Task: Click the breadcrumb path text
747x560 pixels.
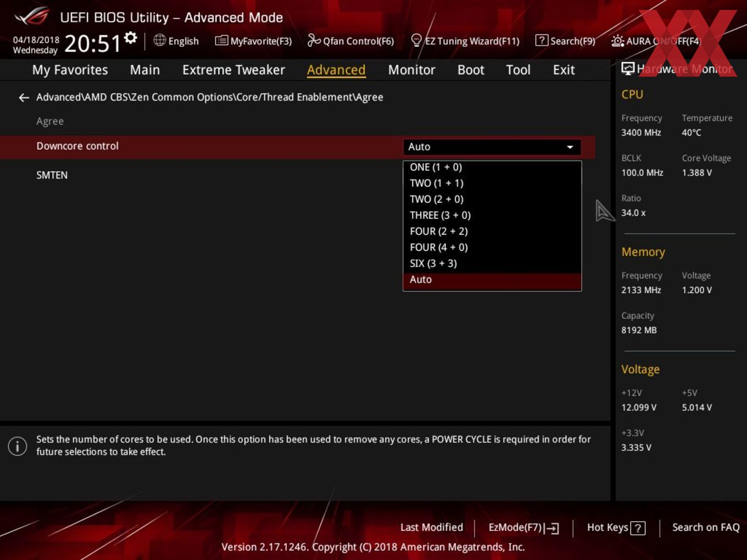Action: 210,97
